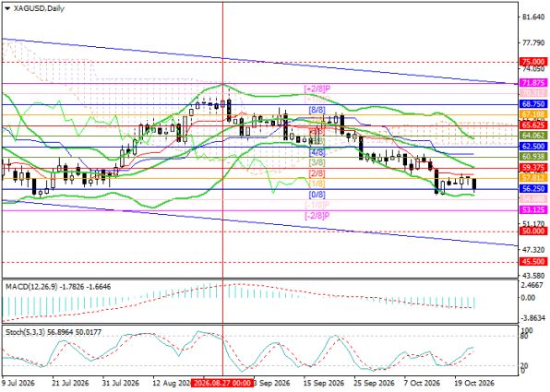Select the blue 68.750 price label
Image resolution: width=550 pixels, height=392 pixels.
pos(533,104)
